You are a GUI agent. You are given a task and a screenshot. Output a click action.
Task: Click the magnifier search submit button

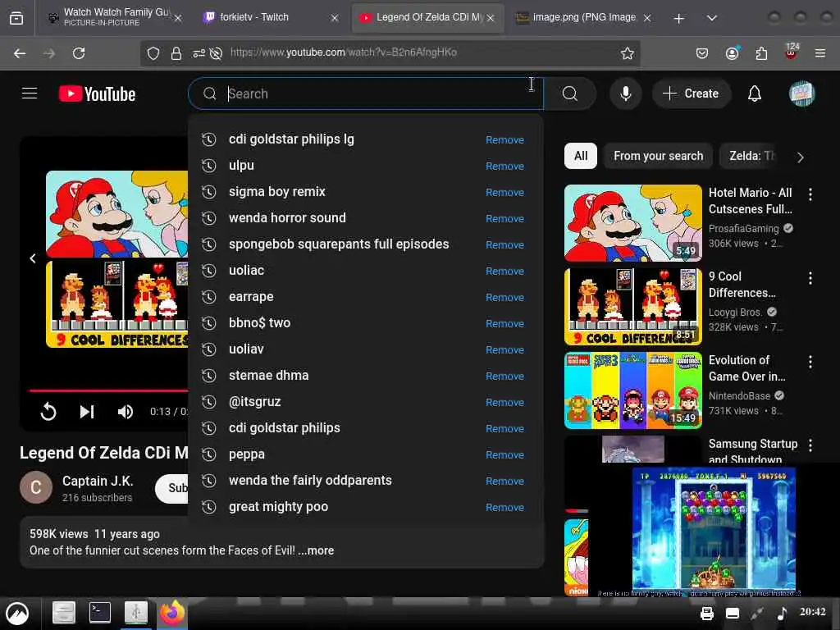(x=570, y=94)
